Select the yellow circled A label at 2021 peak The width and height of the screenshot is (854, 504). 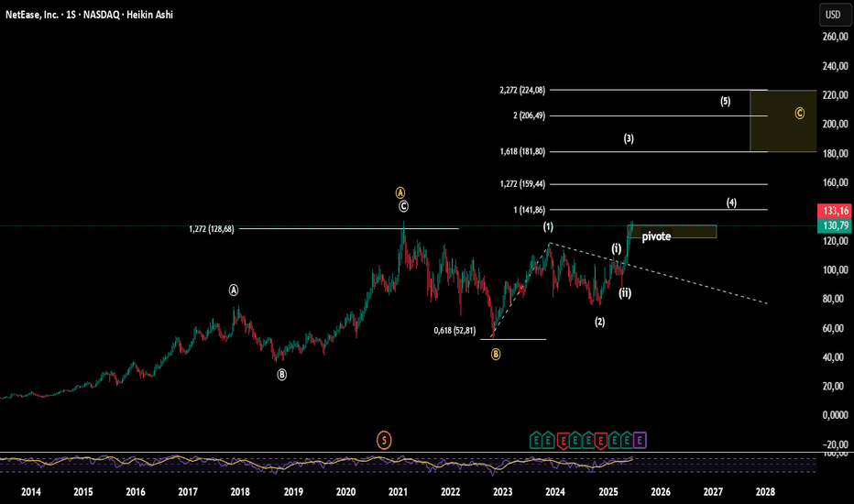400,192
